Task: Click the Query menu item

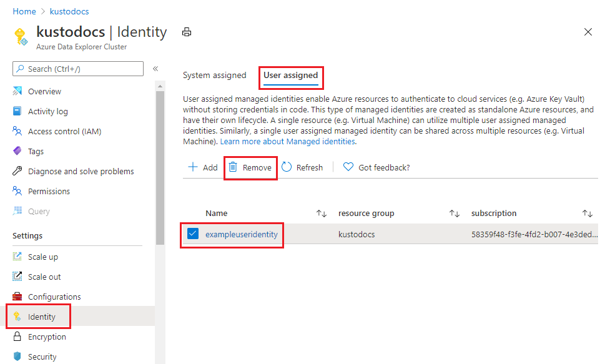Action: [39, 211]
